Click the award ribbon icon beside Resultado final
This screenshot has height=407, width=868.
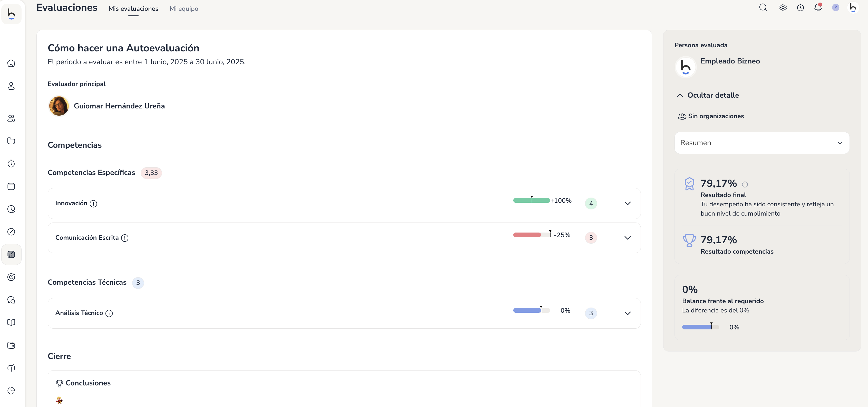pos(689,184)
